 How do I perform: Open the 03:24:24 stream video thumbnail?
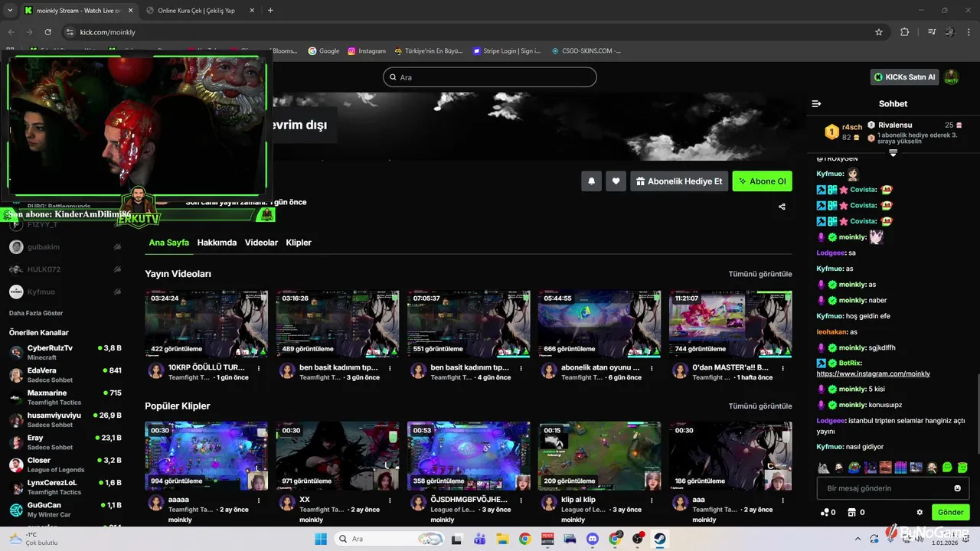[207, 324]
